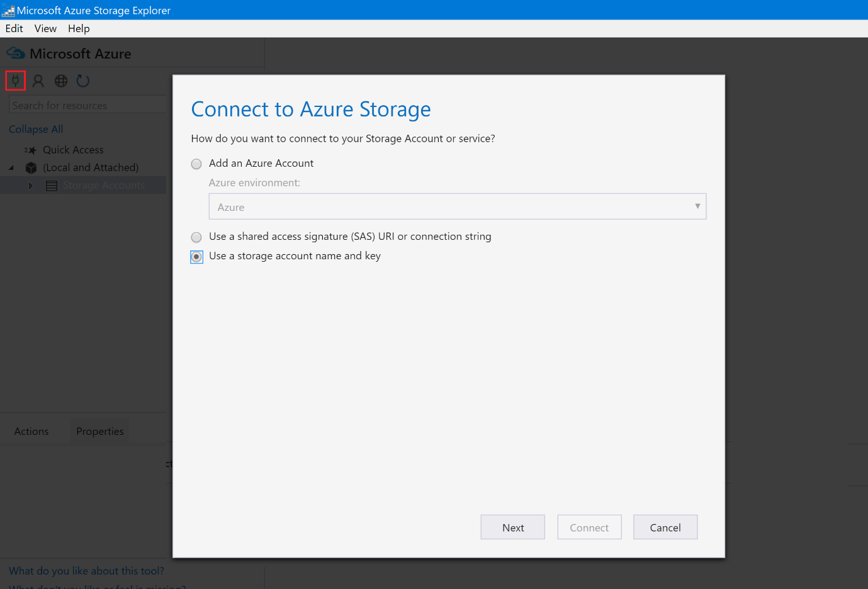This screenshot has width=868, height=589.
Task: Click What do you like about this tool link
Action: click(x=86, y=571)
